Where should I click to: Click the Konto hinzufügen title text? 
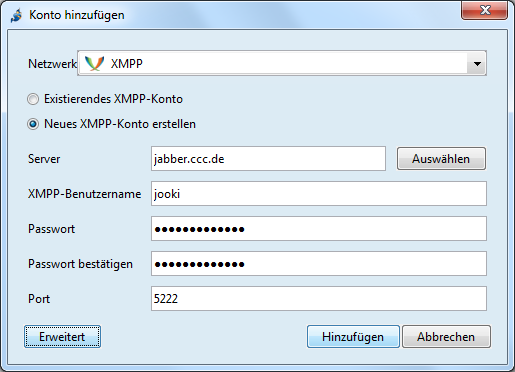coord(77,15)
